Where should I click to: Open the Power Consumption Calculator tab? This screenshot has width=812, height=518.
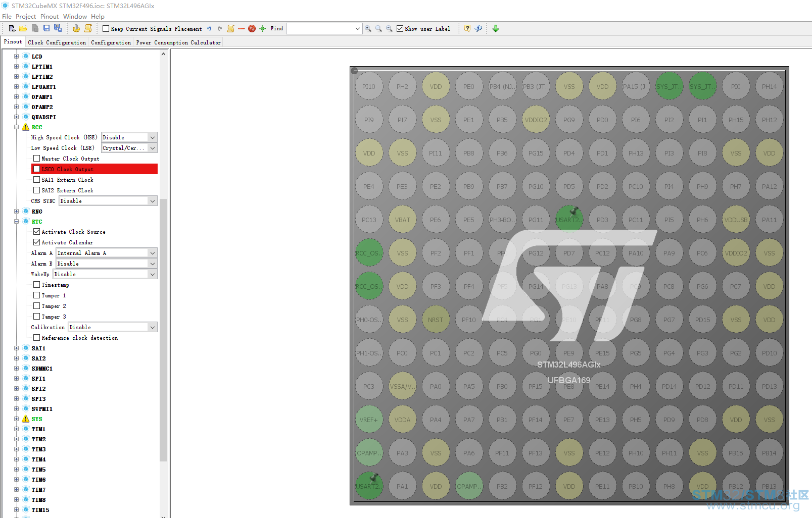(x=178, y=42)
